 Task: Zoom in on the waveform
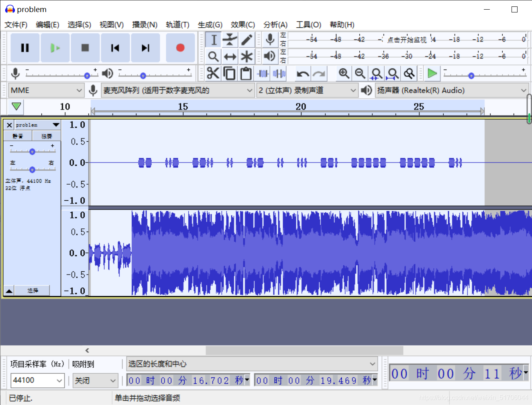pos(344,73)
